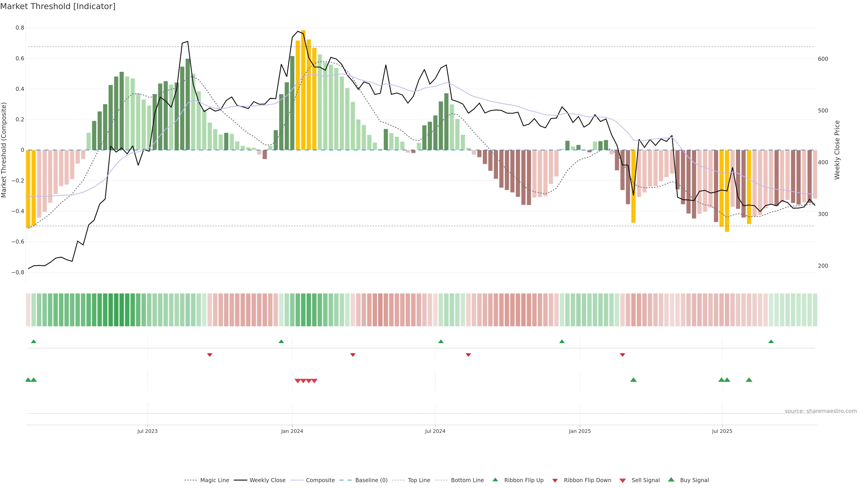Click last ribbon flip up marker after Jul 2025
Image resolution: width=868 pixels, height=488 pixels.
tap(771, 342)
